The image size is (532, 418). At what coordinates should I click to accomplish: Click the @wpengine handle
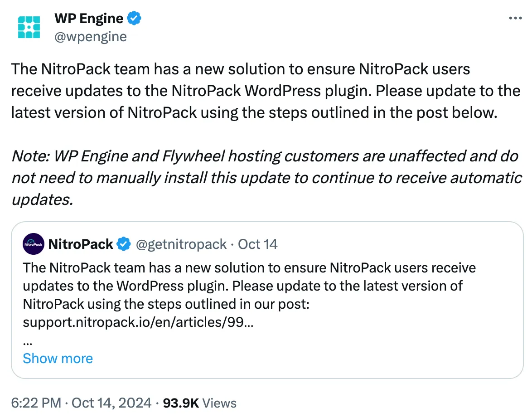[91, 36]
